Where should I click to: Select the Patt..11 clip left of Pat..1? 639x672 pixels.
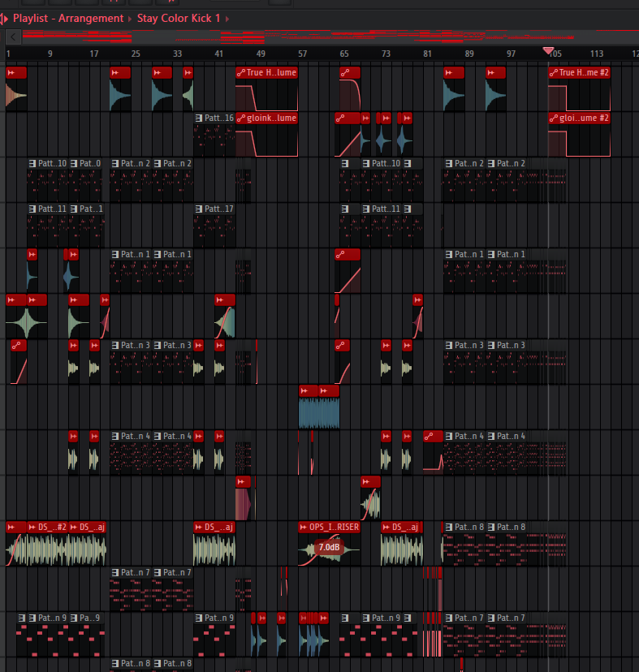coord(48,226)
